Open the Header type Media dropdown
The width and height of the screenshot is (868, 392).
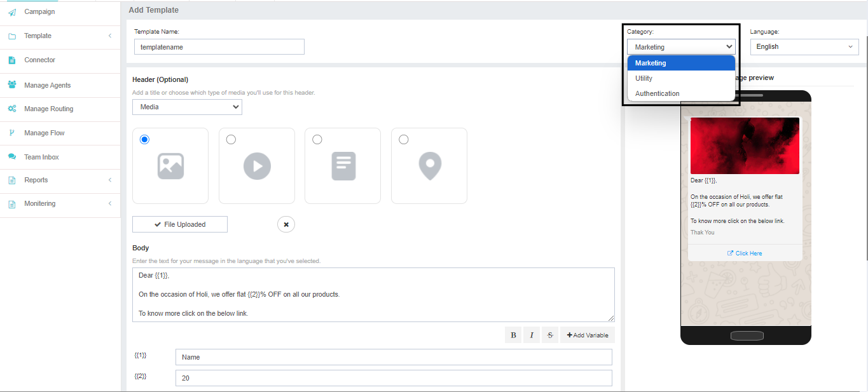pyautogui.click(x=187, y=107)
